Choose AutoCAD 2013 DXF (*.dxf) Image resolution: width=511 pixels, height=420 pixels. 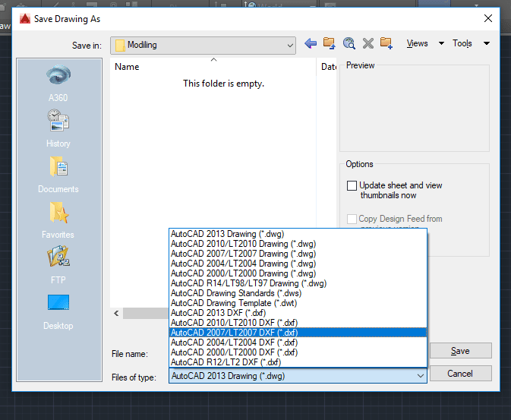(x=298, y=313)
